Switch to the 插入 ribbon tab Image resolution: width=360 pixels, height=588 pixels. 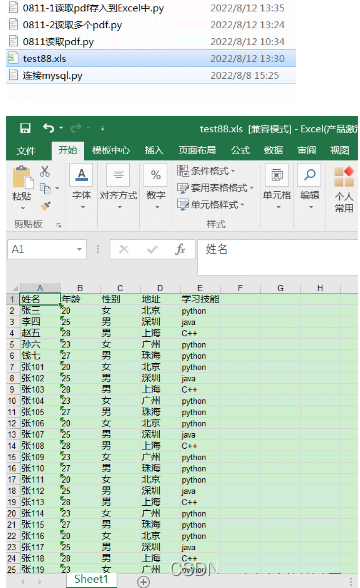pyautogui.click(x=154, y=150)
